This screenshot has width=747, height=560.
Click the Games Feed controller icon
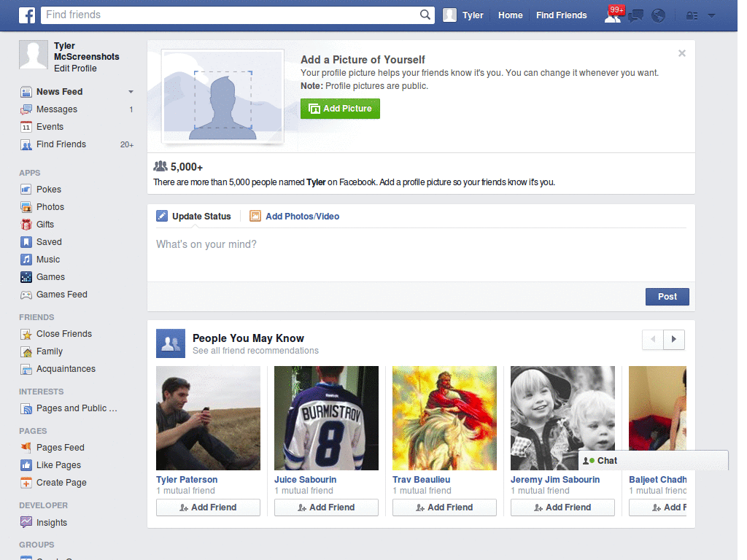coord(26,295)
